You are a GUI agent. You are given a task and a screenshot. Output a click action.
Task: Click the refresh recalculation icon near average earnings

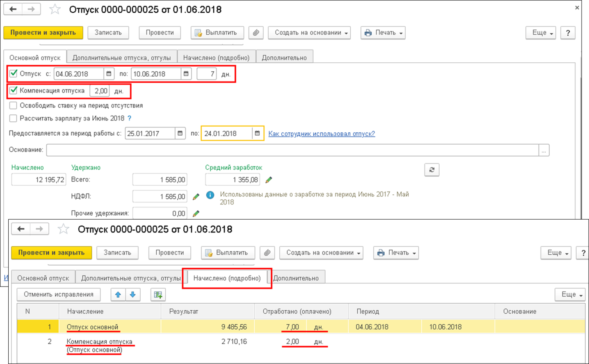point(431,170)
